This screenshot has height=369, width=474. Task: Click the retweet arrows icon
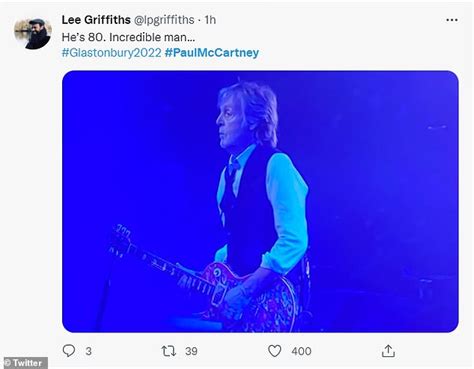(169, 351)
